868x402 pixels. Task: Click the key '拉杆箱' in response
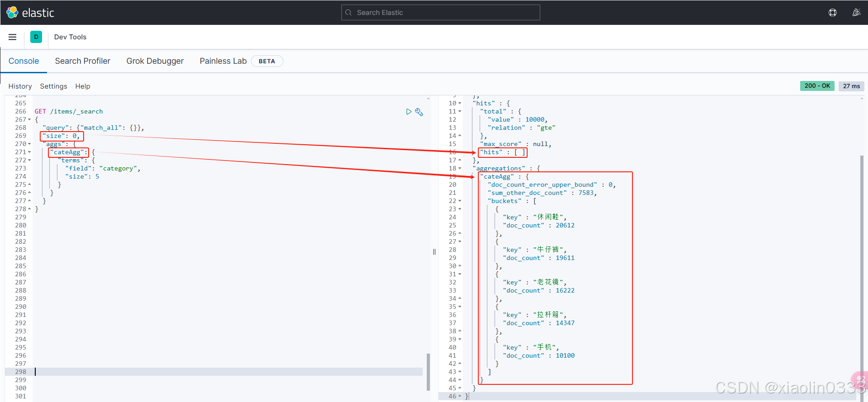pyautogui.click(x=548, y=315)
